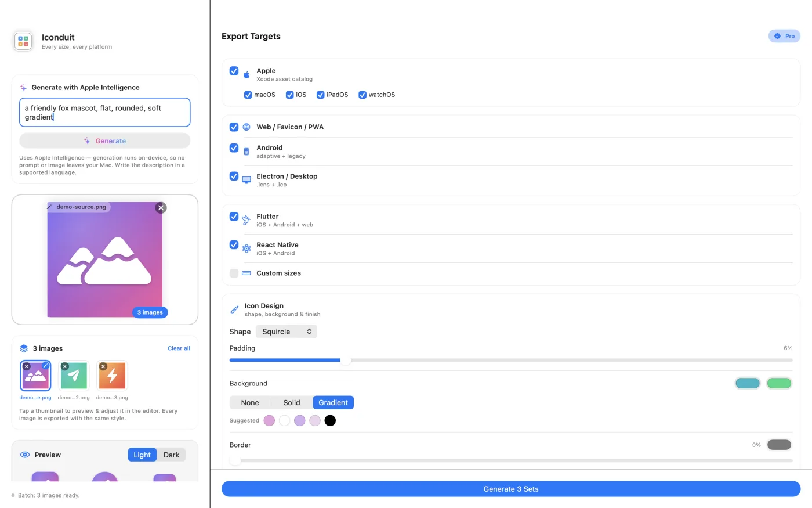
Task: Pick the pale lavender suggested color swatch
Action: coord(315,420)
